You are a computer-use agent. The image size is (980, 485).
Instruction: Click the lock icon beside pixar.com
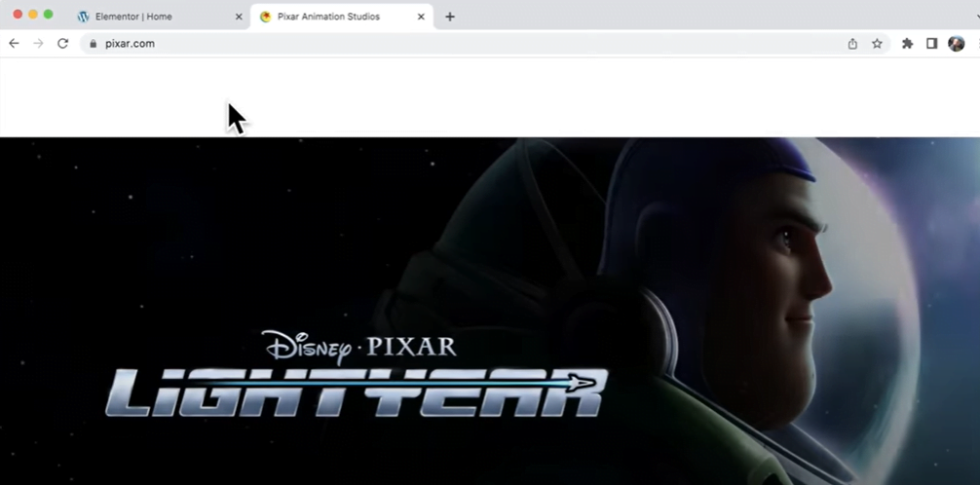[x=94, y=44]
